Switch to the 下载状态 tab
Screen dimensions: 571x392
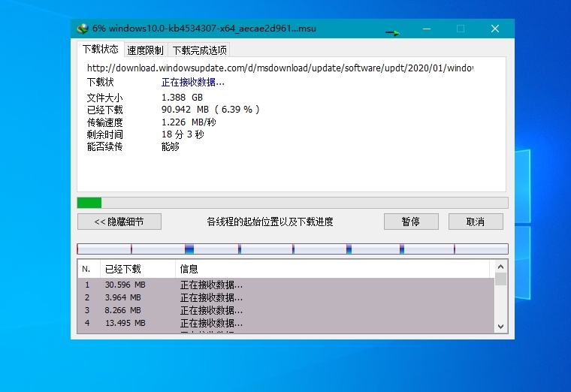click(x=100, y=50)
